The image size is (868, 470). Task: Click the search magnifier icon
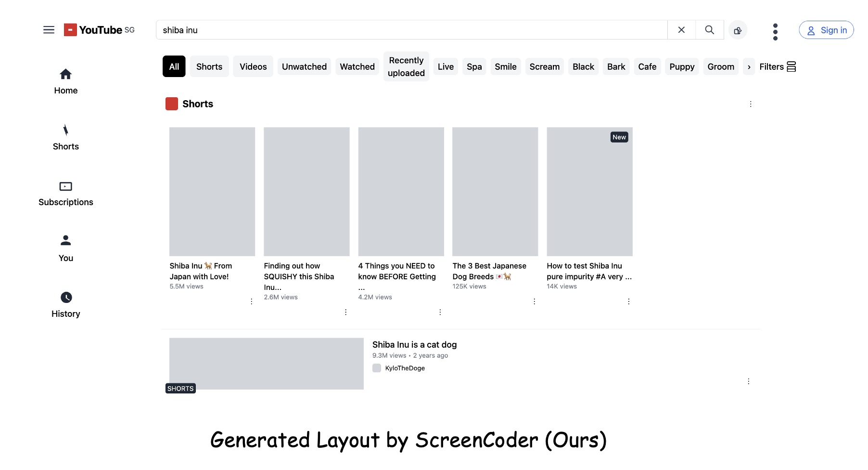coord(709,29)
